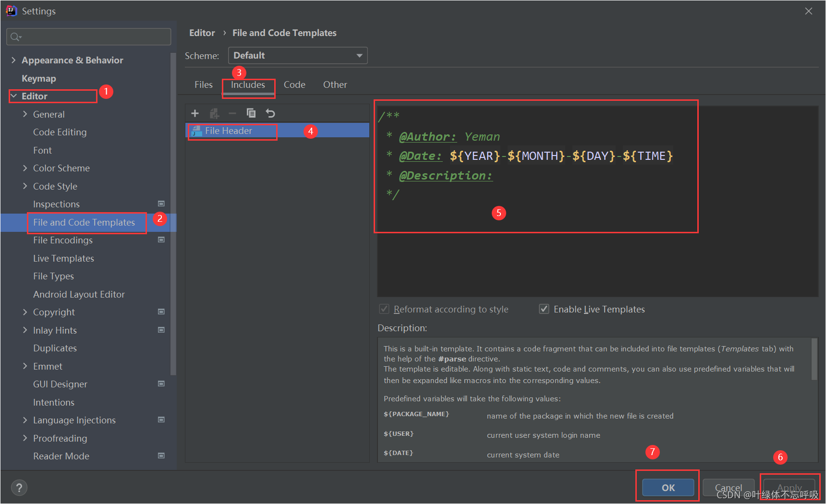Screen dimensions: 826x504
Task: Click the project-level icon beside Copyright
Action: [x=161, y=312]
